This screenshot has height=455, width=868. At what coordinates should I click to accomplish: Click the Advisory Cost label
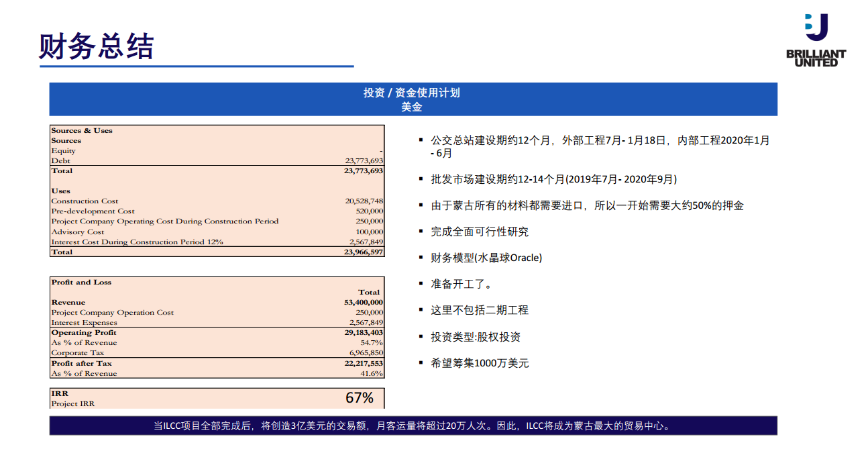(78, 232)
